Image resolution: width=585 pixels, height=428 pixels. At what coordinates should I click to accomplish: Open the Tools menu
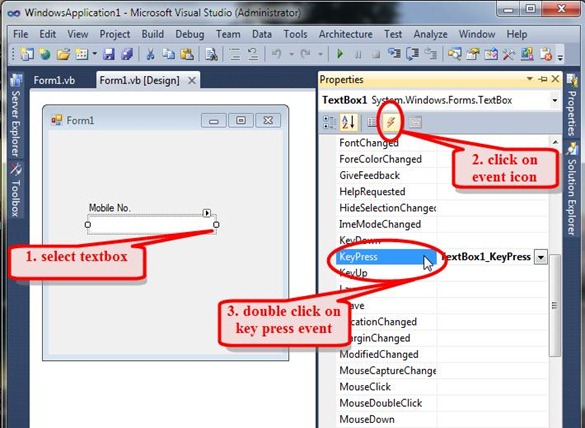295,34
